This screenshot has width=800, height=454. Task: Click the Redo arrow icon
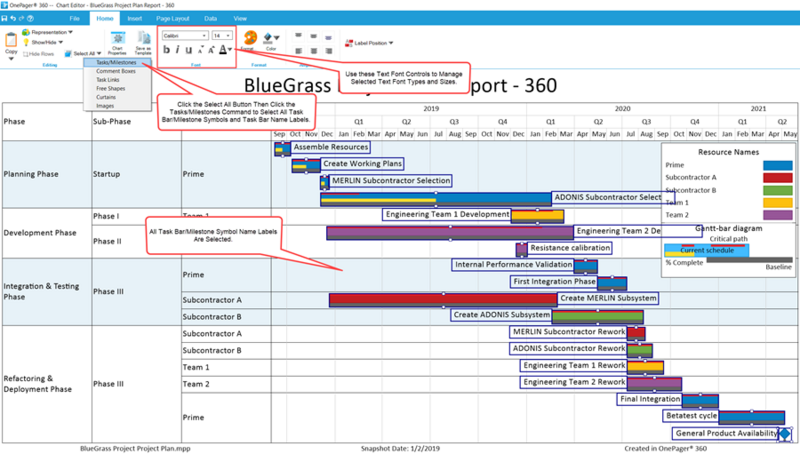21,18
